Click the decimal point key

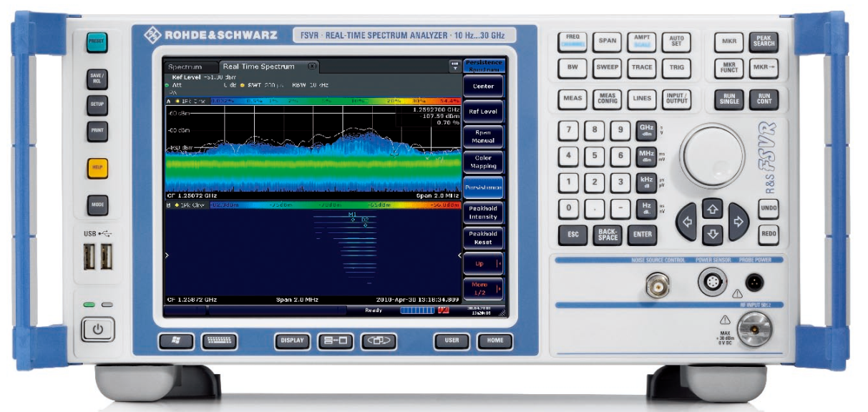(594, 208)
